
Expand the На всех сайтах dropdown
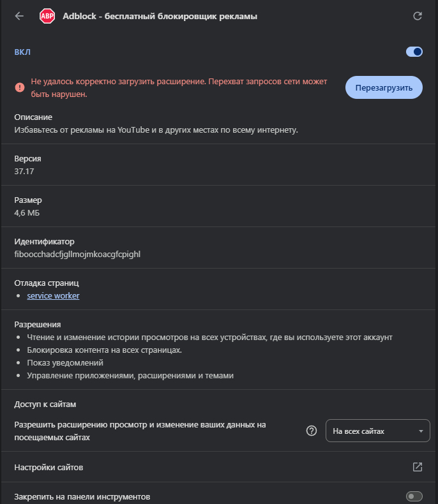[x=377, y=431]
